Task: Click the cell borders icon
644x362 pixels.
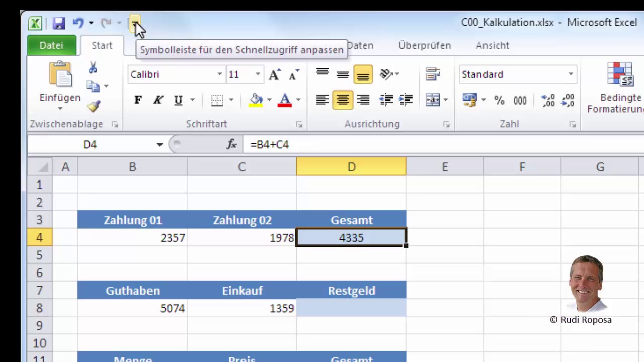Action: [x=217, y=100]
